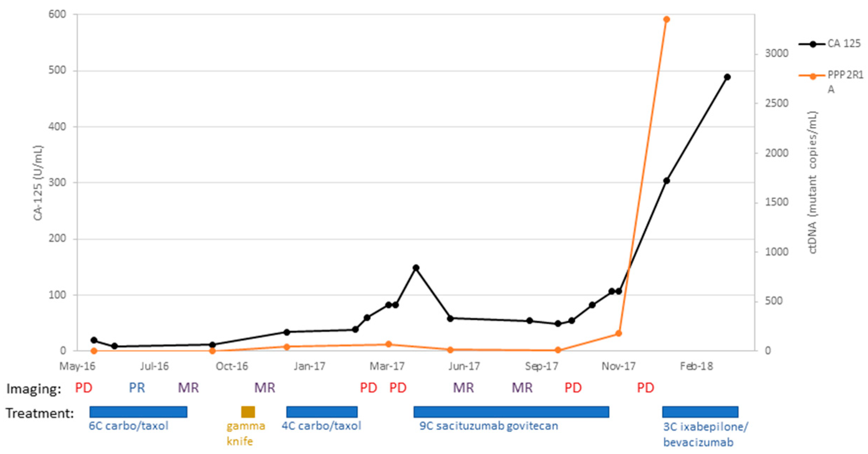
Task: Select the gamma knife orange square
Action: coord(248,412)
